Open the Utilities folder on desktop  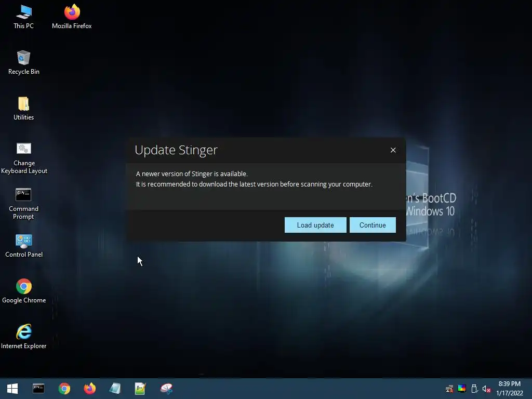23,109
